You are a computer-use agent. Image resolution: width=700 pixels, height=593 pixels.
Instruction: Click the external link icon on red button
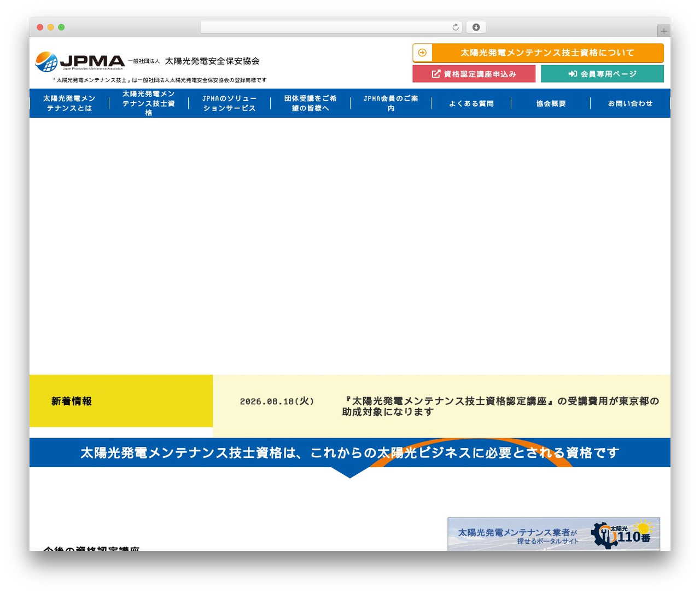[x=436, y=74]
